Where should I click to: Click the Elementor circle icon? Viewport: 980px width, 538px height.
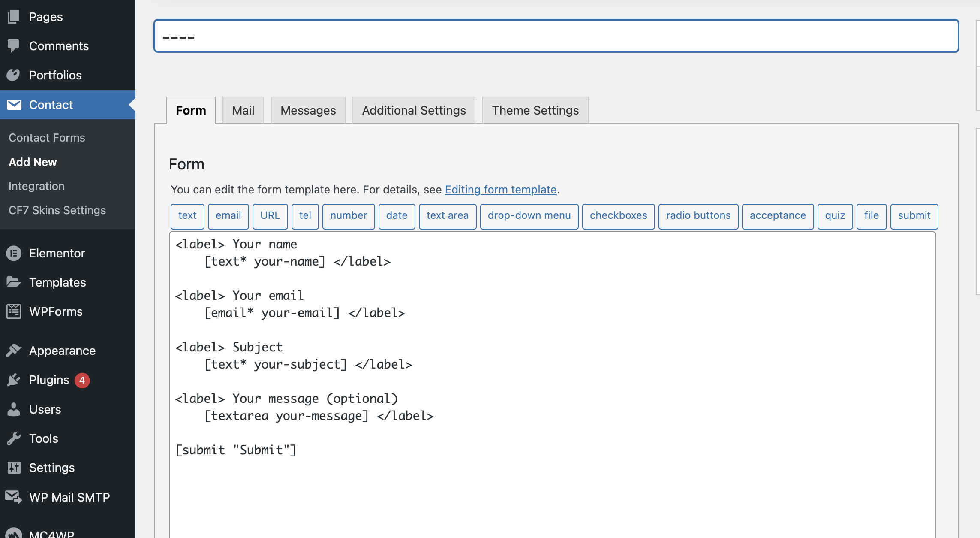click(x=13, y=253)
